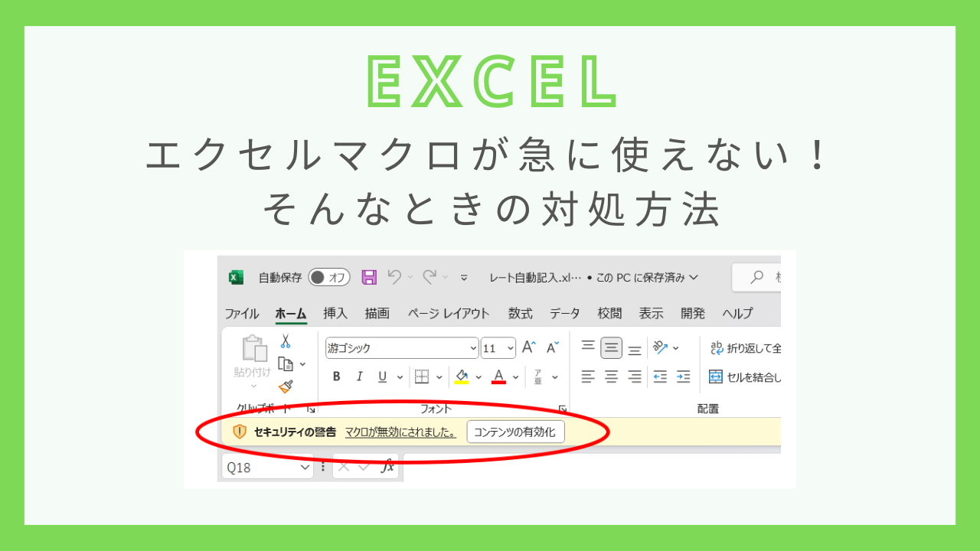This screenshot has width=980, height=551.
Task: Undo the last action
Action: tap(394, 277)
